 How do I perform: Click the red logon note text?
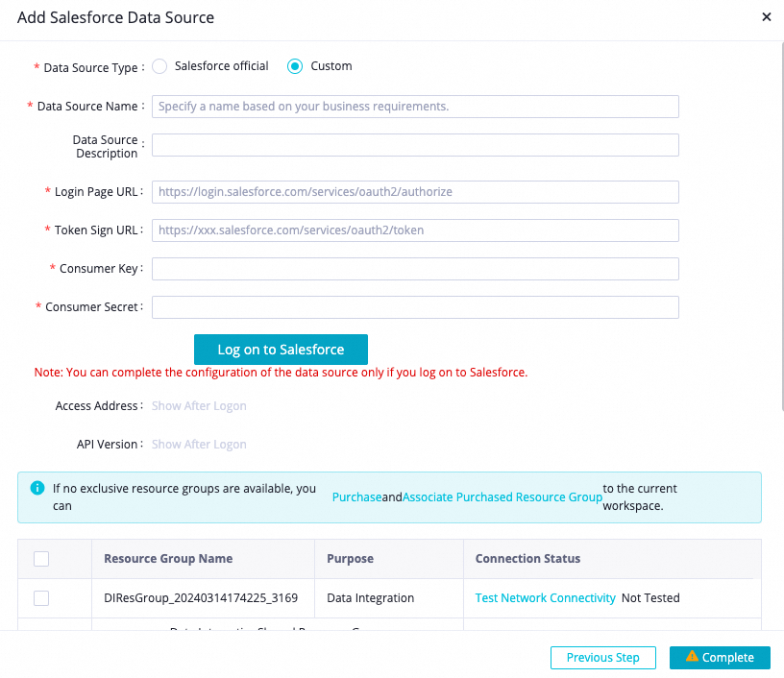tap(281, 373)
